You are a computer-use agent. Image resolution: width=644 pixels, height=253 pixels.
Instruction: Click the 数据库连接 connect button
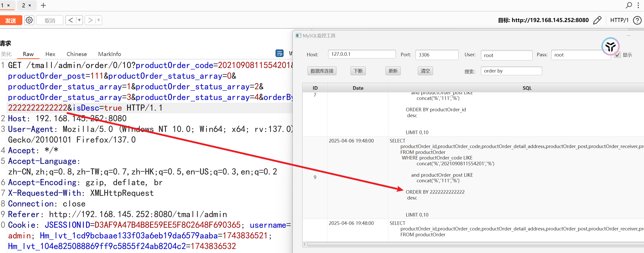[322, 71]
